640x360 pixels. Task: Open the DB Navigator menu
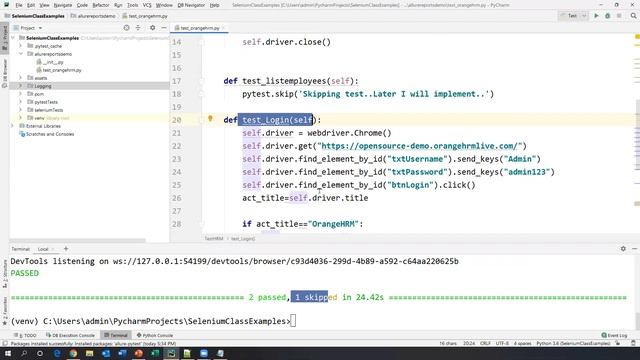coord(191,5)
